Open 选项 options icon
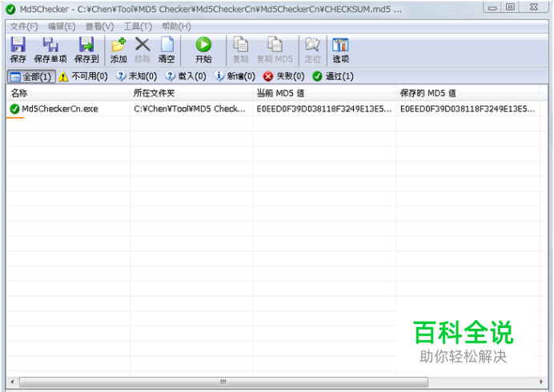The image size is (554, 392). point(340,45)
